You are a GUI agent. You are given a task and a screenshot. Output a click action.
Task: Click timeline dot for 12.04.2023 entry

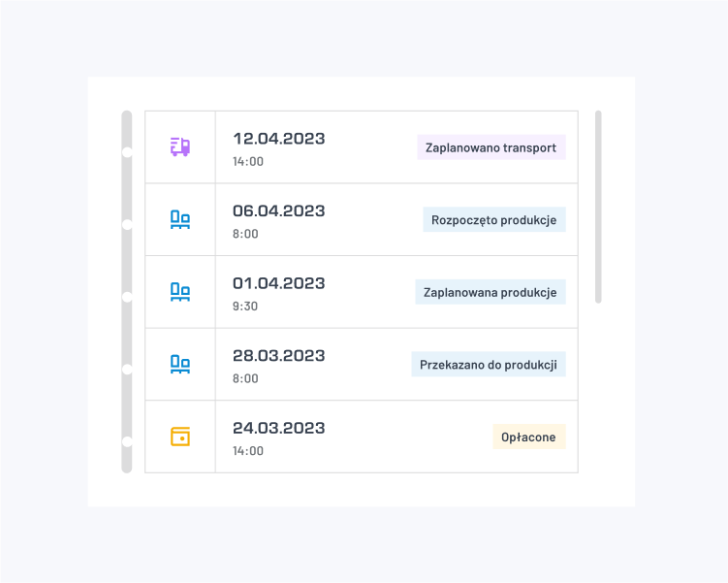tap(127, 152)
